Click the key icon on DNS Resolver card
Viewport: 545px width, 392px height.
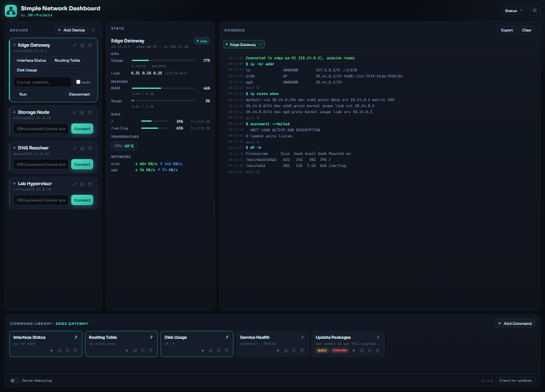[x=74, y=149]
